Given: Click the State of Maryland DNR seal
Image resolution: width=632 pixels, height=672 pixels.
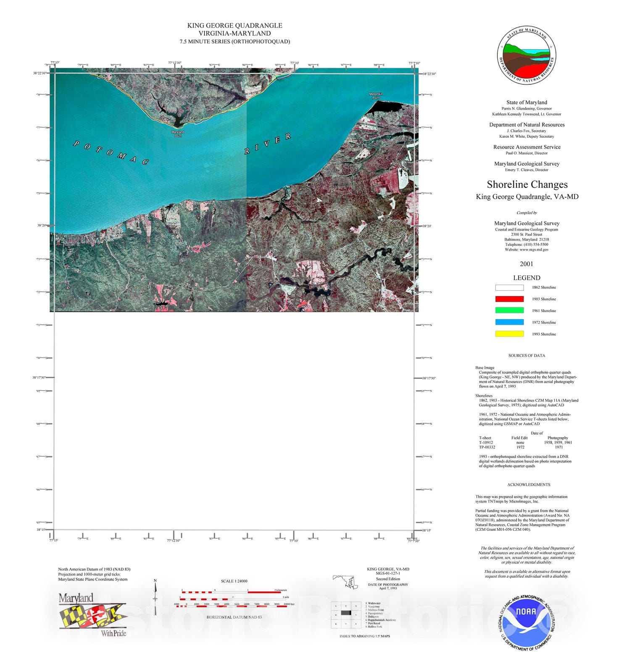Looking at the screenshot, I should (x=527, y=55).
